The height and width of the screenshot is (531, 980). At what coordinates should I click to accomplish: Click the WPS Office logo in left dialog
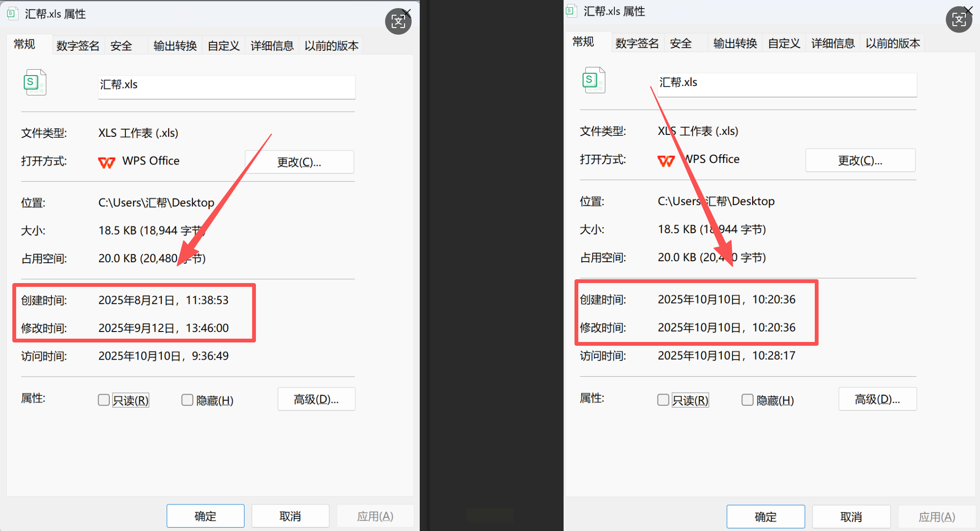(106, 162)
